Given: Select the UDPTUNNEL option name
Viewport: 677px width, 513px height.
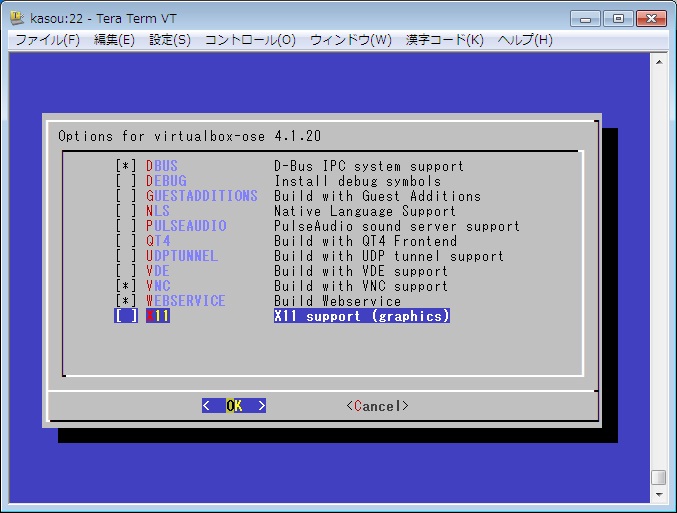Looking at the screenshot, I should point(182,256).
